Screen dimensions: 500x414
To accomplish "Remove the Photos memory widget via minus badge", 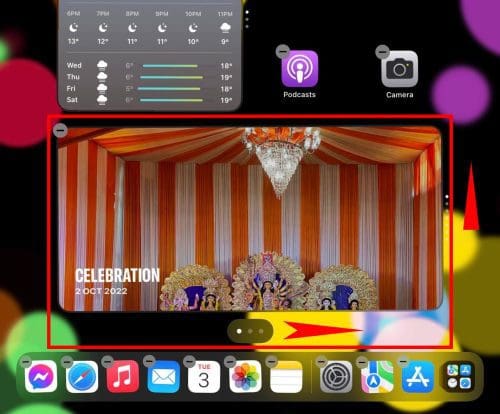I will (60, 130).
